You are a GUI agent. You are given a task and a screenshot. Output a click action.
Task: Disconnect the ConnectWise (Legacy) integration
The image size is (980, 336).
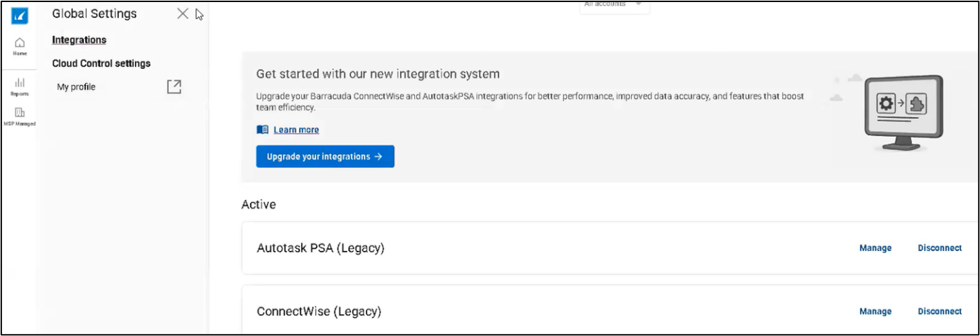pos(939,311)
